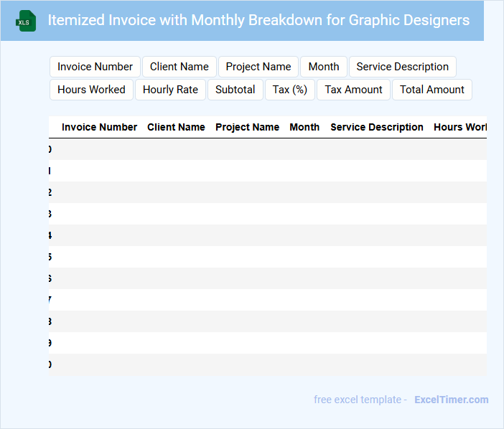Click the page title heading text
Viewport: 504px width, 429px height.
258,20
